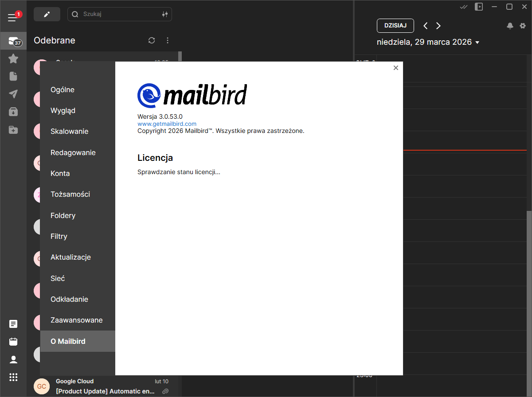Select the Wygląd settings tab
Image resolution: width=532 pixels, height=397 pixels.
click(x=78, y=110)
